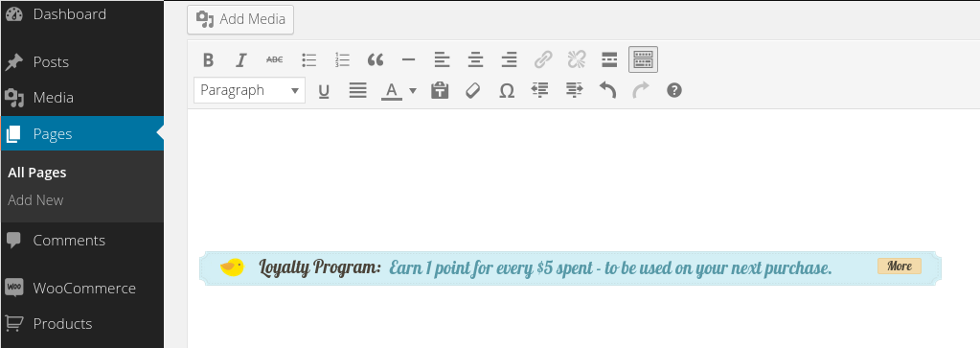Viewport: 980px width, 348px height.
Task: Select the Loyalty Program banner image
Action: pyautogui.click(x=570, y=268)
